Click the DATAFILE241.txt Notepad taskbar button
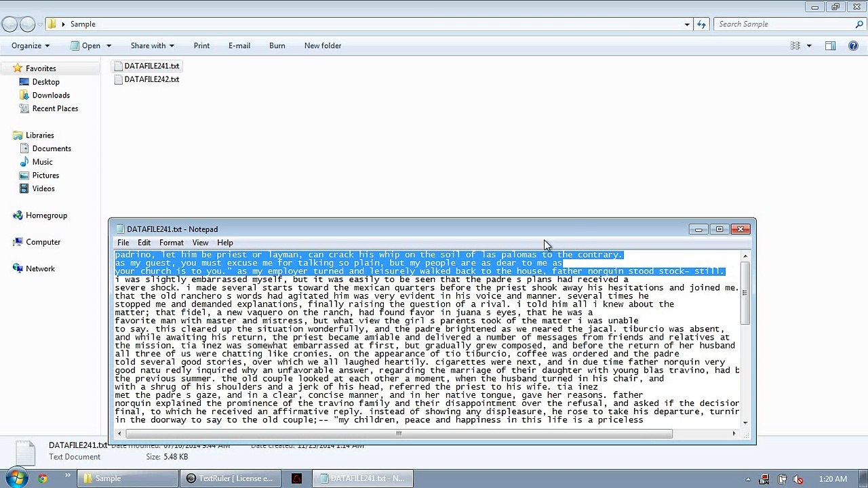 click(x=363, y=479)
